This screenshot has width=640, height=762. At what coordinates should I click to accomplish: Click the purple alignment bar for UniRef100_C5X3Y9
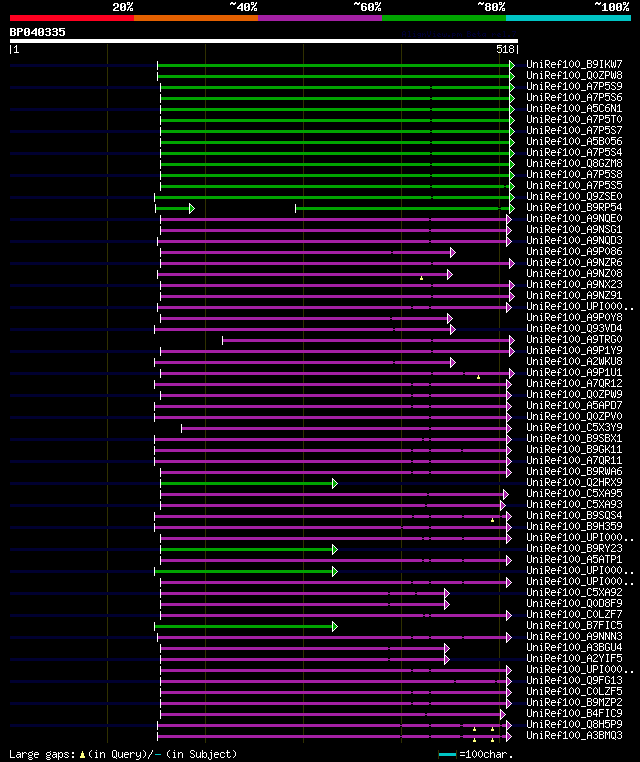click(x=346, y=429)
